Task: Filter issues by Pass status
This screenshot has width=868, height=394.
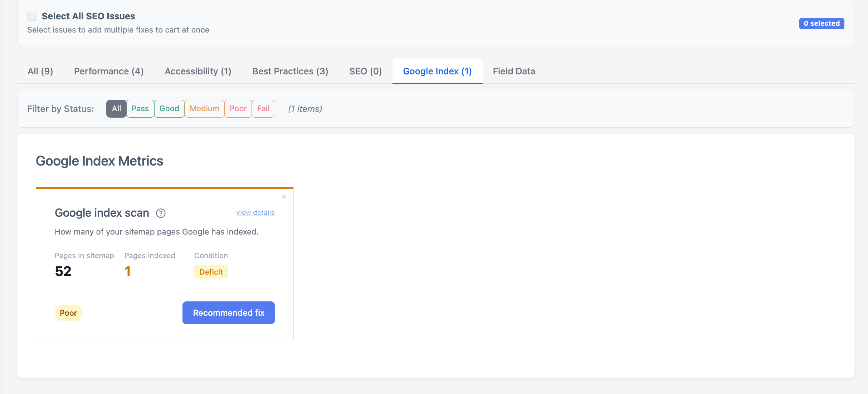Action: point(140,109)
